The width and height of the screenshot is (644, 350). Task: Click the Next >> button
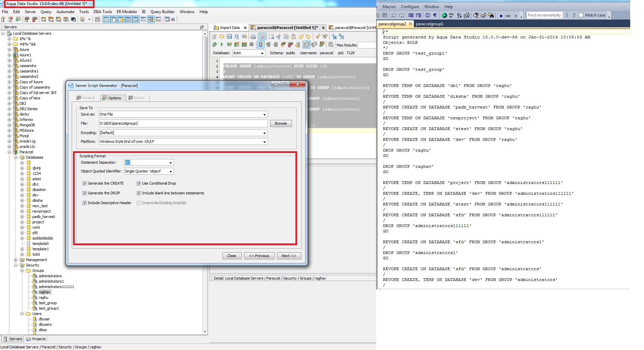click(x=289, y=256)
